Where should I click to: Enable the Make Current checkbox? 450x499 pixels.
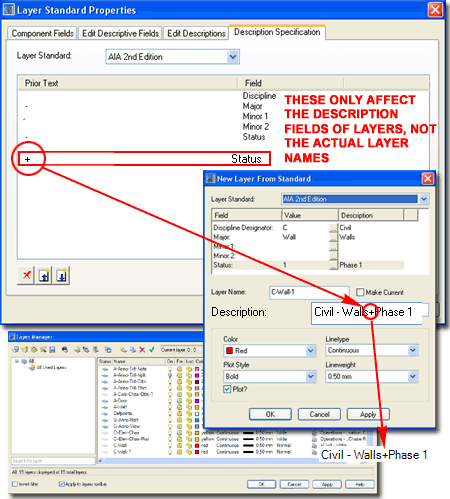(360, 292)
